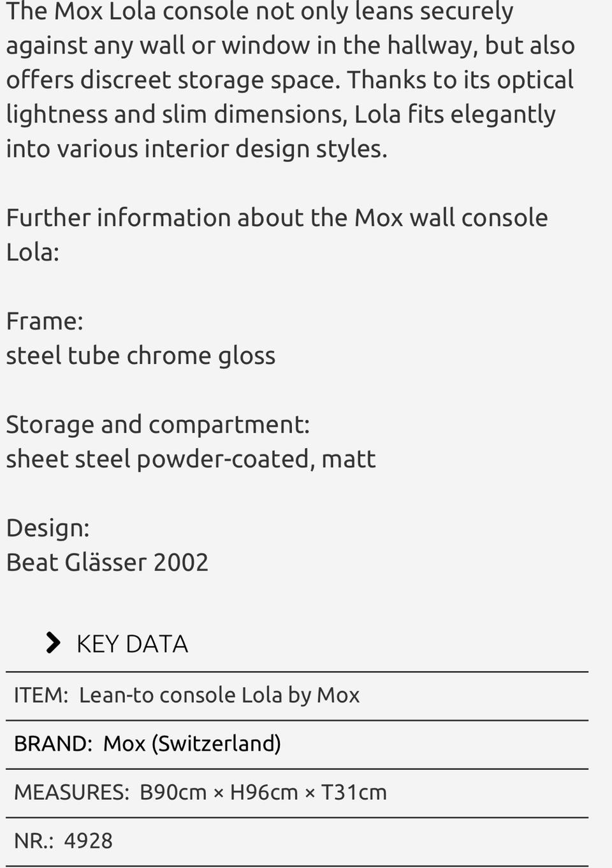Screen dimensions: 612x868
Task: Click the item value Lean-to console Lola by Mox
Action: (219, 695)
